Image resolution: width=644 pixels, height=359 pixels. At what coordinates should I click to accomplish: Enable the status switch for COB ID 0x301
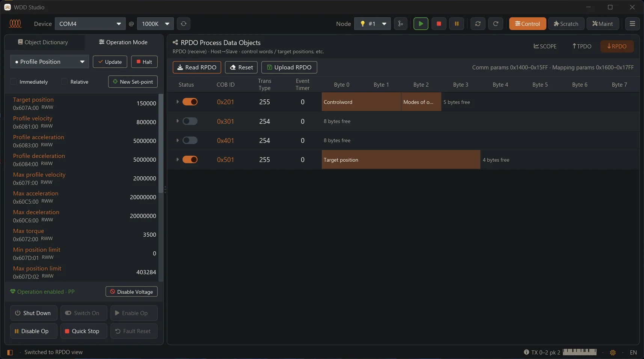point(190,121)
